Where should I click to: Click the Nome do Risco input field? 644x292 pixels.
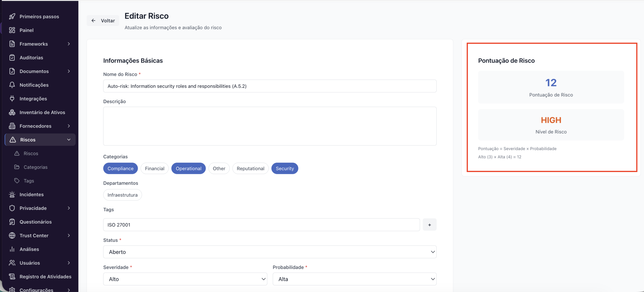click(270, 86)
